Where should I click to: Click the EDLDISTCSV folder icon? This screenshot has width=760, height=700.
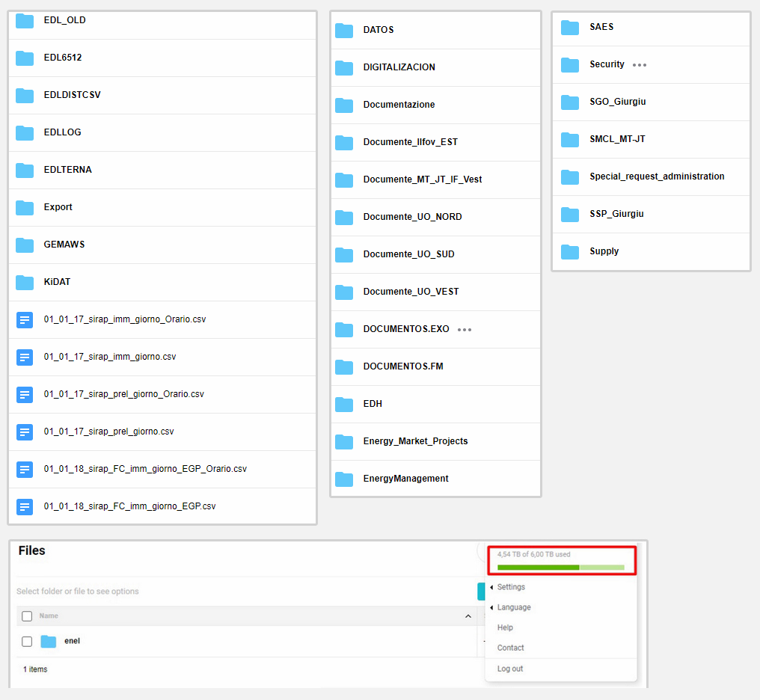tap(25, 96)
